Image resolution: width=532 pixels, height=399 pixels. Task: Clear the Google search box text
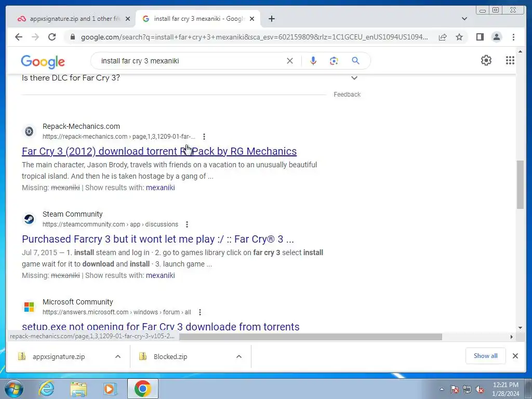(290, 61)
